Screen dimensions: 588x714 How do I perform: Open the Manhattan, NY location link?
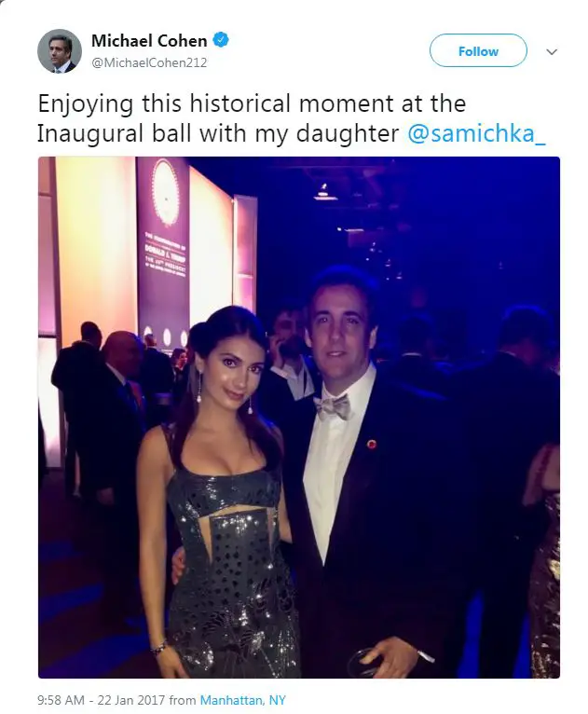(242, 700)
